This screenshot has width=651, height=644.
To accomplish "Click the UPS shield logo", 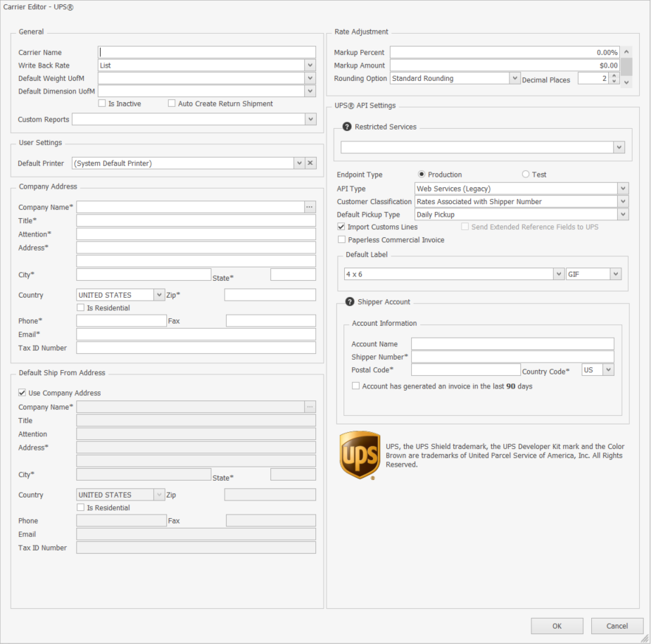I will (360, 455).
